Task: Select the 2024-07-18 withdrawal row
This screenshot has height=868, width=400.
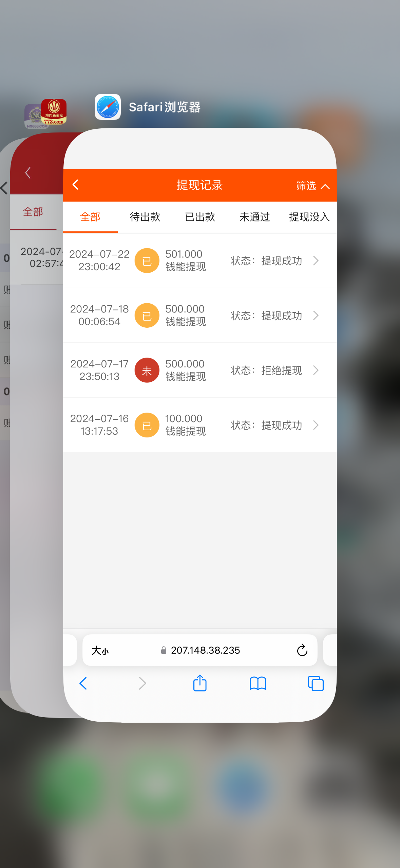Action: 199,315
